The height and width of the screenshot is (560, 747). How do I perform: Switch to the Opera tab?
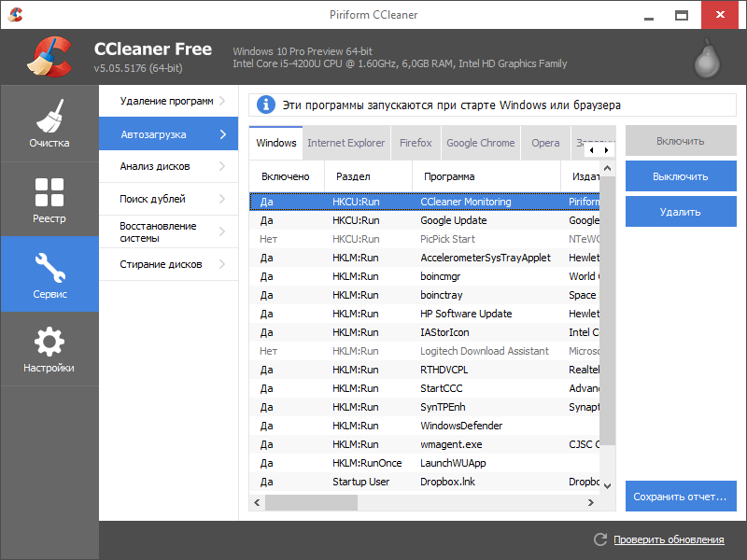point(545,143)
